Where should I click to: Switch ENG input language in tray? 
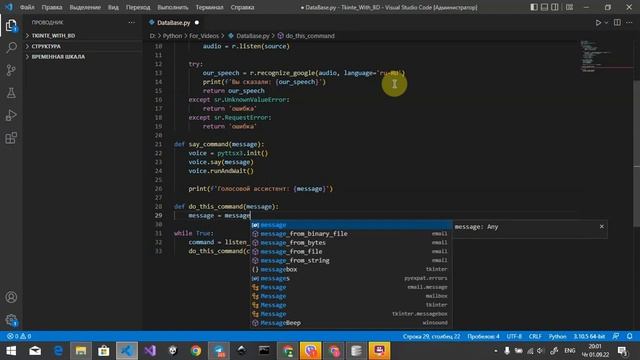[x=570, y=351]
